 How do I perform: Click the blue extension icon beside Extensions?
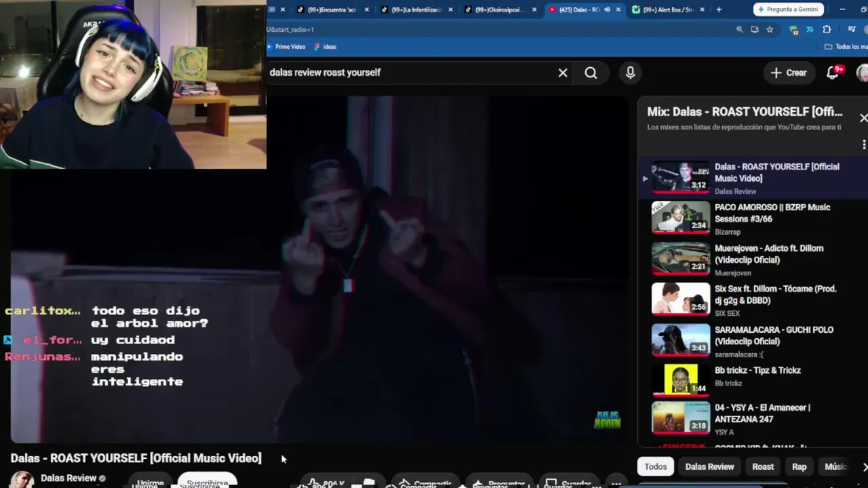coord(810,30)
